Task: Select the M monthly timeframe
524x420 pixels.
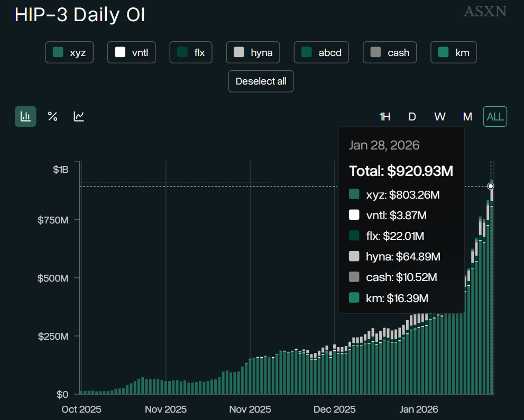Action: coord(467,117)
